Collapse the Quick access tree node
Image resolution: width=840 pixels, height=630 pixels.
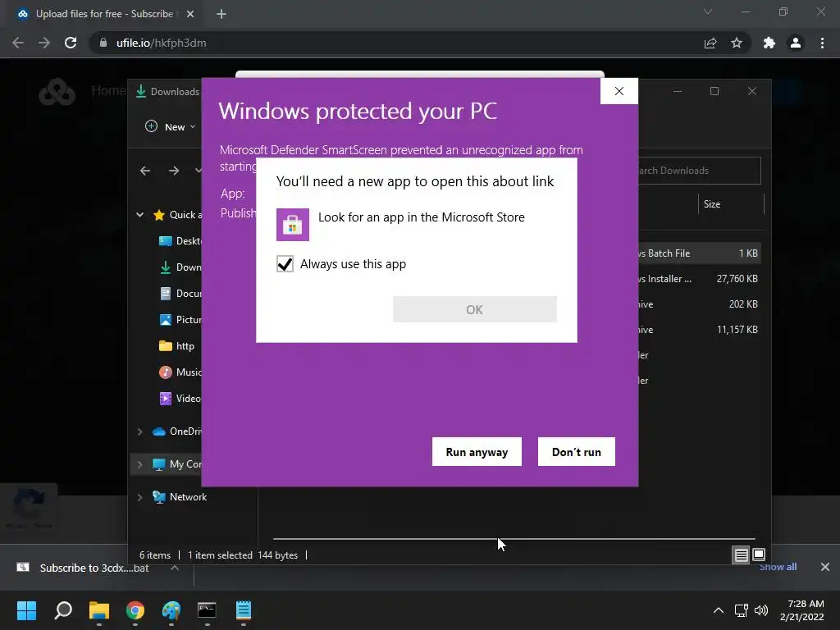(139, 215)
